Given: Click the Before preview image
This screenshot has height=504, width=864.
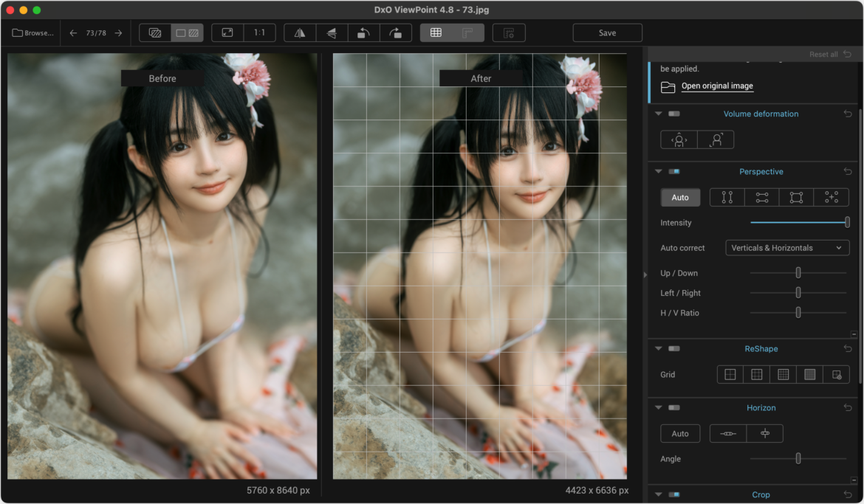Looking at the screenshot, I should click(x=162, y=266).
